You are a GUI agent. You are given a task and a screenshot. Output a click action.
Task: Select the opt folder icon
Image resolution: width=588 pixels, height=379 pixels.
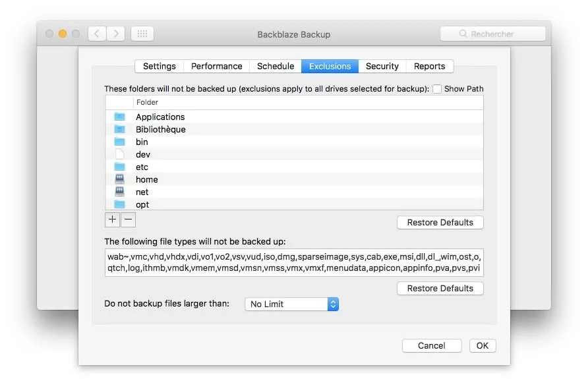tap(119, 204)
